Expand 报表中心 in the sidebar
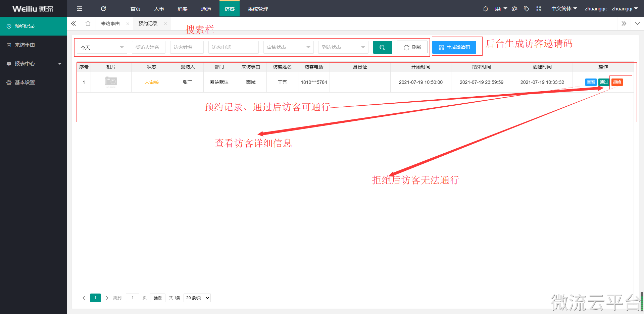Image resolution: width=644 pixels, height=314 pixels. 34,64
